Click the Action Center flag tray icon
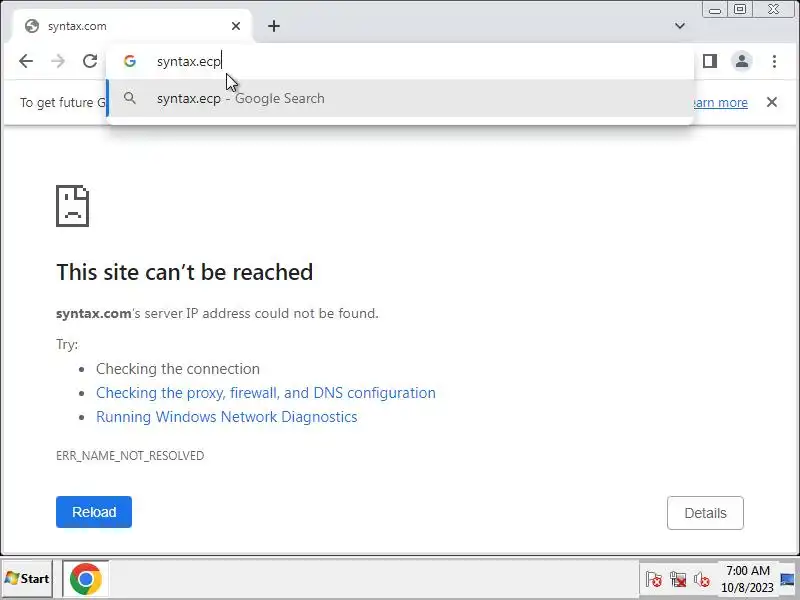The height and width of the screenshot is (600, 800). coord(653,580)
